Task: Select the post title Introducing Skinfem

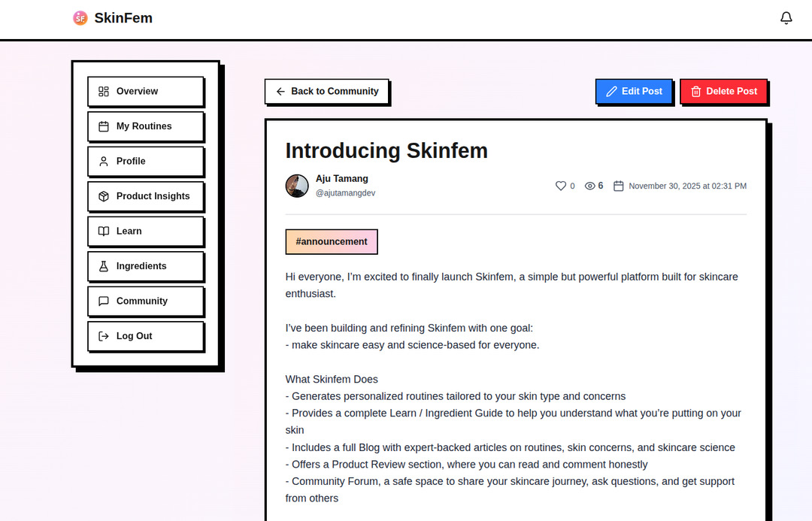Action: click(x=386, y=151)
